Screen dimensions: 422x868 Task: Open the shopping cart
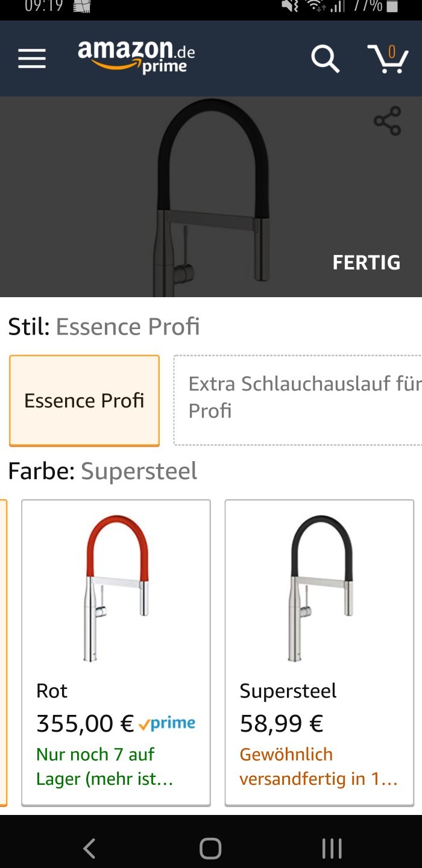click(388, 58)
